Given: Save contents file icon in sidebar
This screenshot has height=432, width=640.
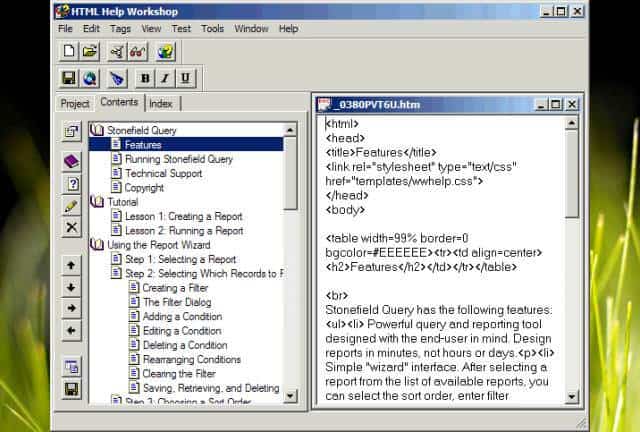Looking at the screenshot, I should (x=71, y=389).
